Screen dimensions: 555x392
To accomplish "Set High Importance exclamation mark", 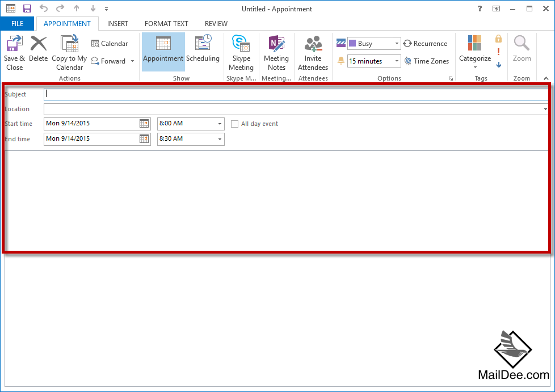I will [498, 52].
